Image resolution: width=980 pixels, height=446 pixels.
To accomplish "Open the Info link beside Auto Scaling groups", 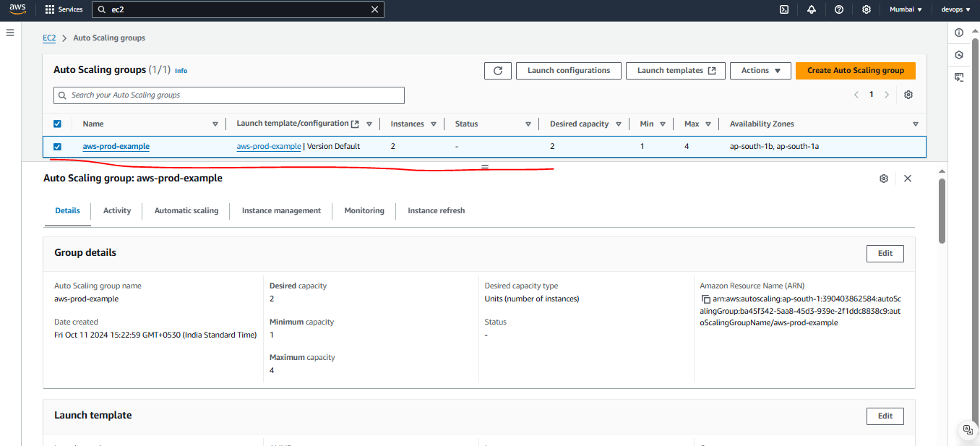I will [181, 71].
